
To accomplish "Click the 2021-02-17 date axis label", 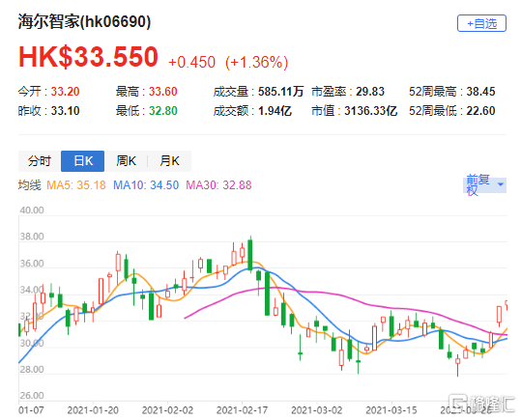I will click(242, 410).
